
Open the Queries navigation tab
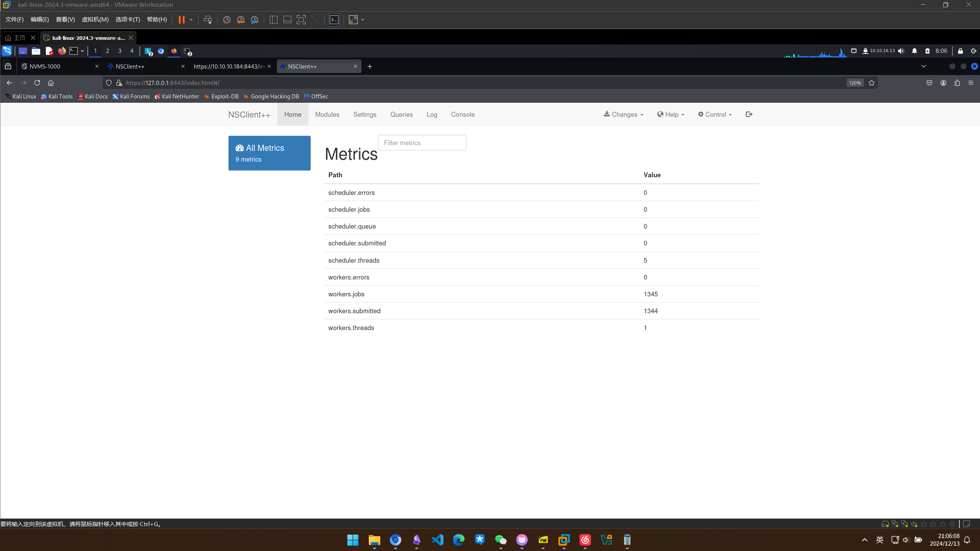(x=401, y=114)
